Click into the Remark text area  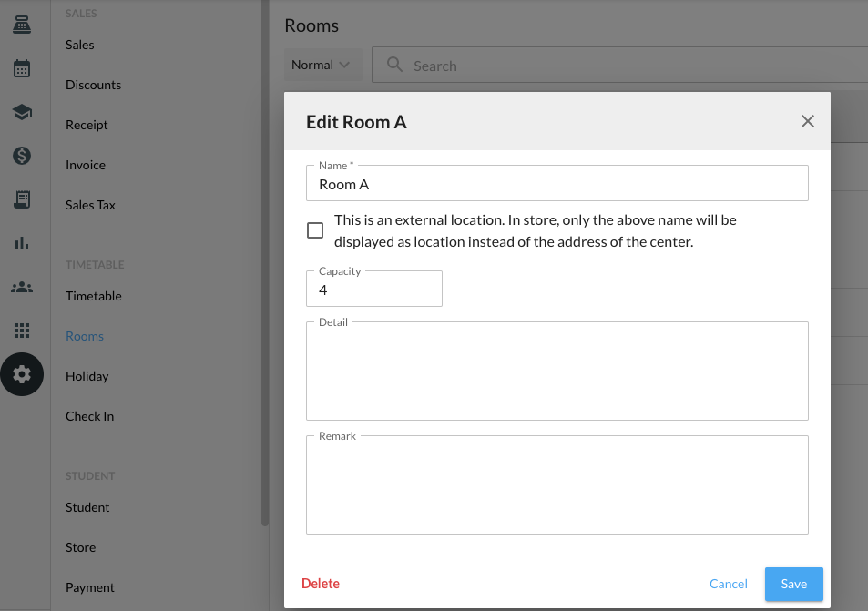pyautogui.click(x=557, y=484)
